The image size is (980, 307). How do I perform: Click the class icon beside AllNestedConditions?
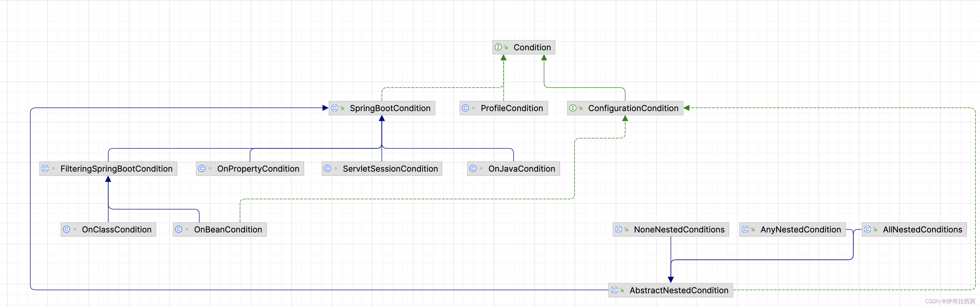(x=868, y=229)
